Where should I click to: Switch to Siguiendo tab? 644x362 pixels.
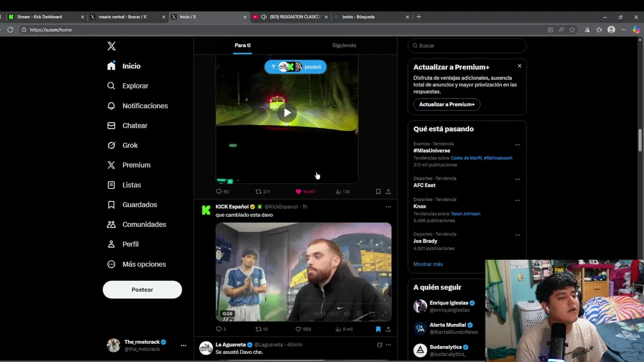click(x=344, y=45)
